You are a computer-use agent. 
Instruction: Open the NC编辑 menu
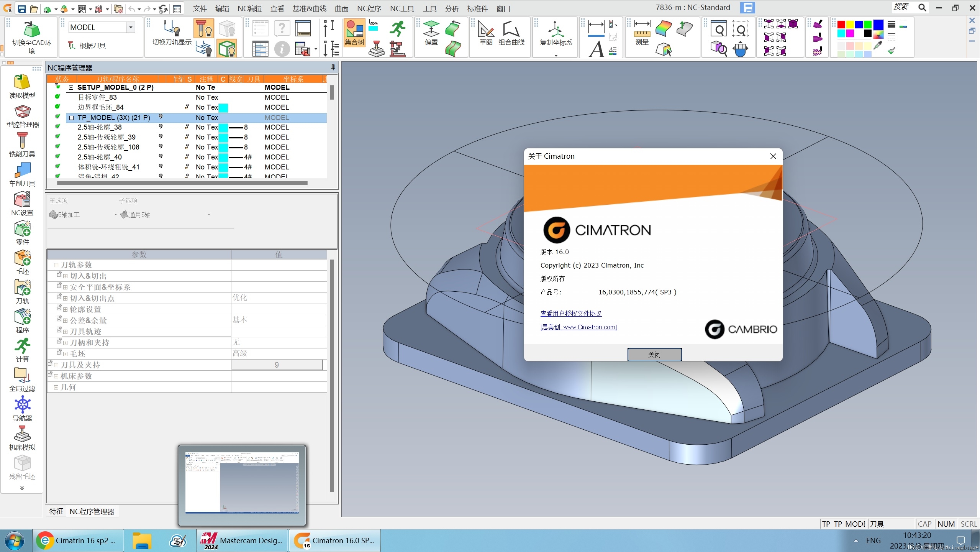point(249,8)
